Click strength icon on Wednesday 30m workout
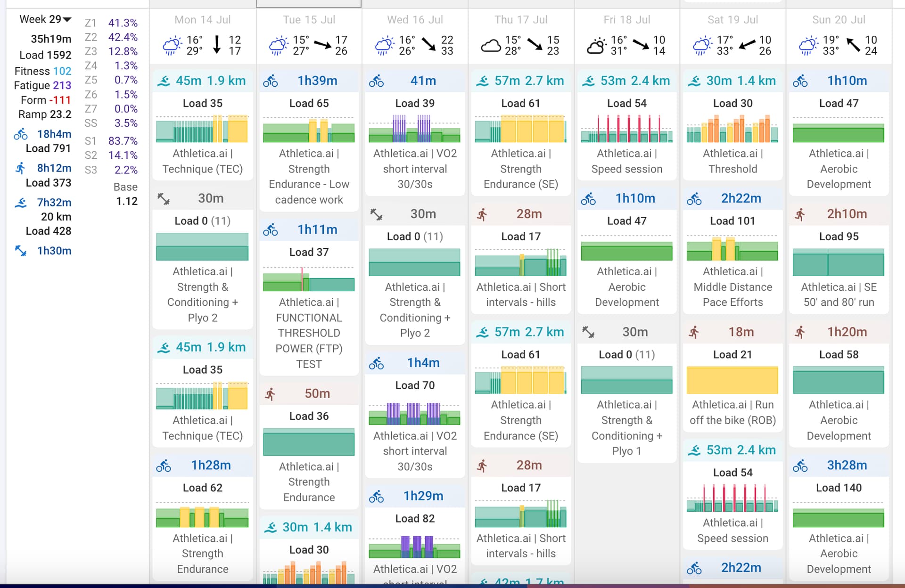Screen dimensions: 905x588 376,214
